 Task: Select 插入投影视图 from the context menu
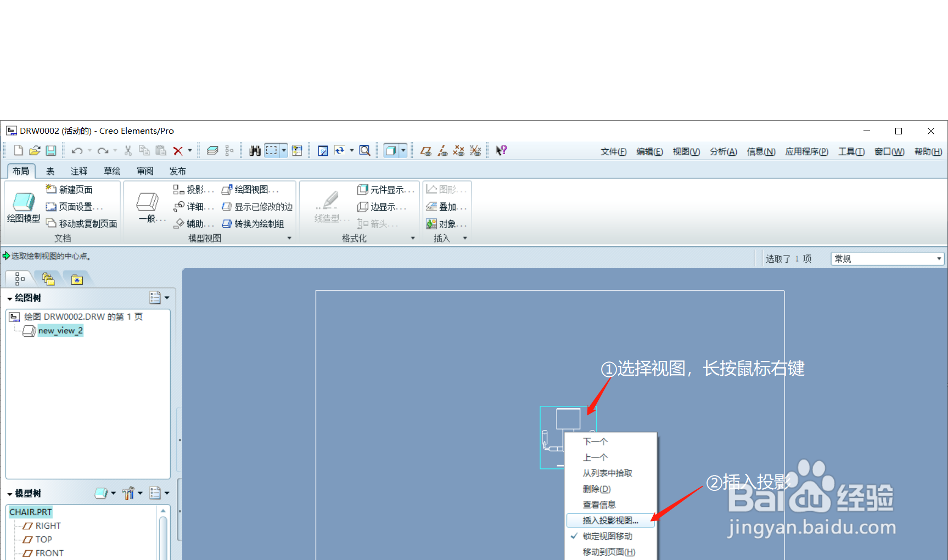[x=609, y=520]
